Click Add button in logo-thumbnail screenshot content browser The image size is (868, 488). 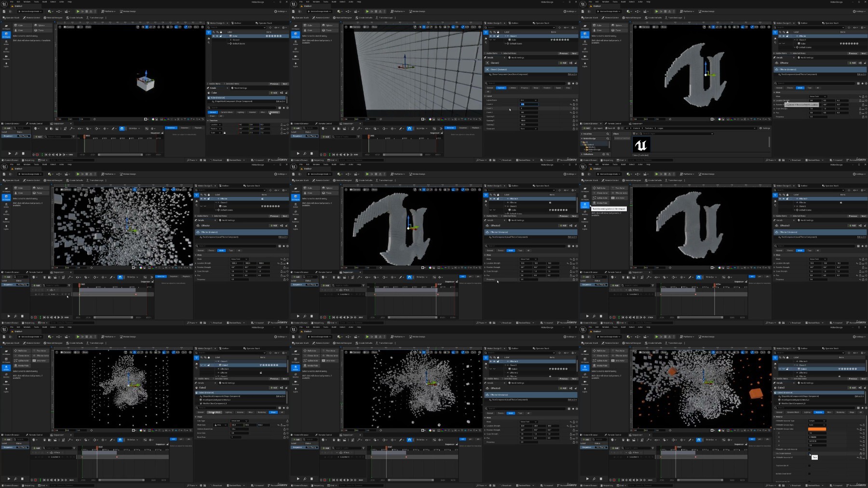(x=586, y=128)
